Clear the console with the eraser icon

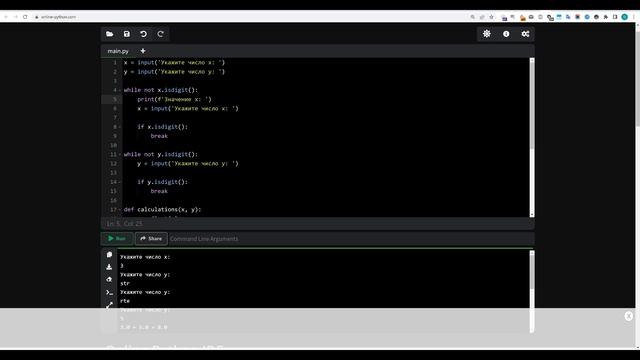coord(109,279)
